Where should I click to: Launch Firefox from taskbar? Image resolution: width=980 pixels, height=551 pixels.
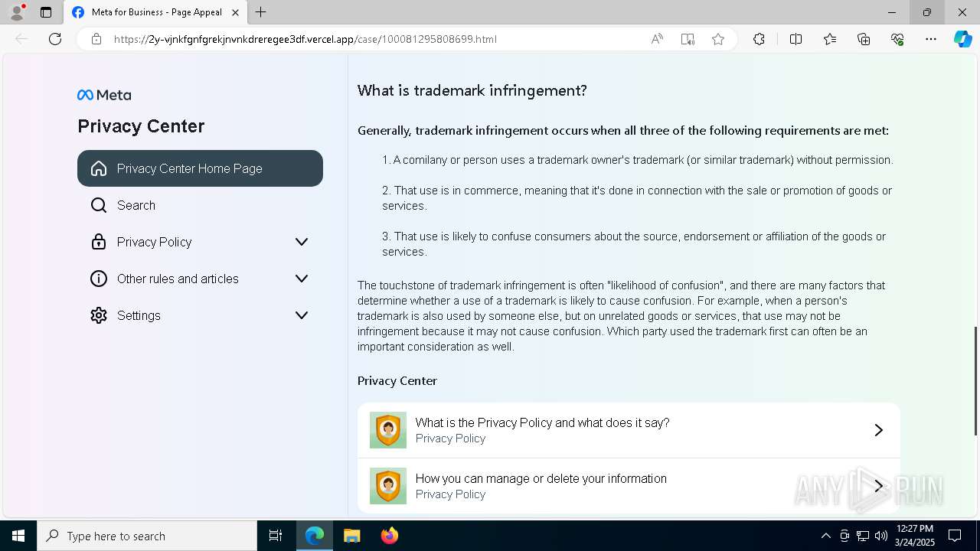(390, 536)
